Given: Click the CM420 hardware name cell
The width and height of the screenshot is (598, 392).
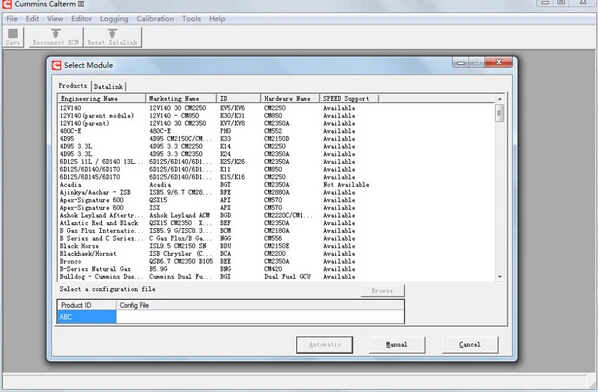Looking at the screenshot, I should (x=273, y=269).
